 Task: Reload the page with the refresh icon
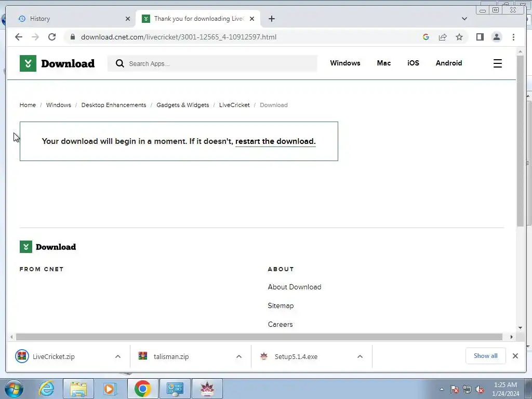point(52,37)
